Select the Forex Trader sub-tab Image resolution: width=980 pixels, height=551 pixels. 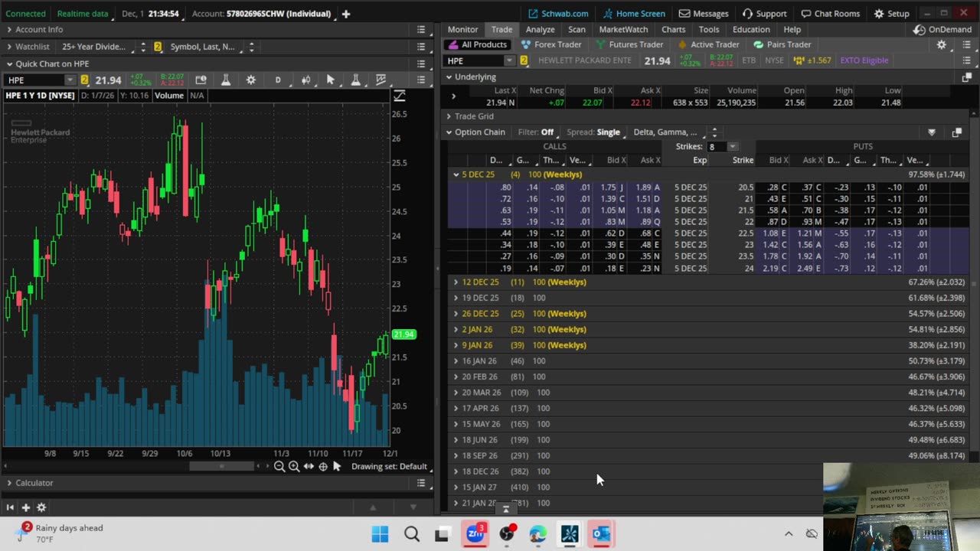tap(550, 44)
